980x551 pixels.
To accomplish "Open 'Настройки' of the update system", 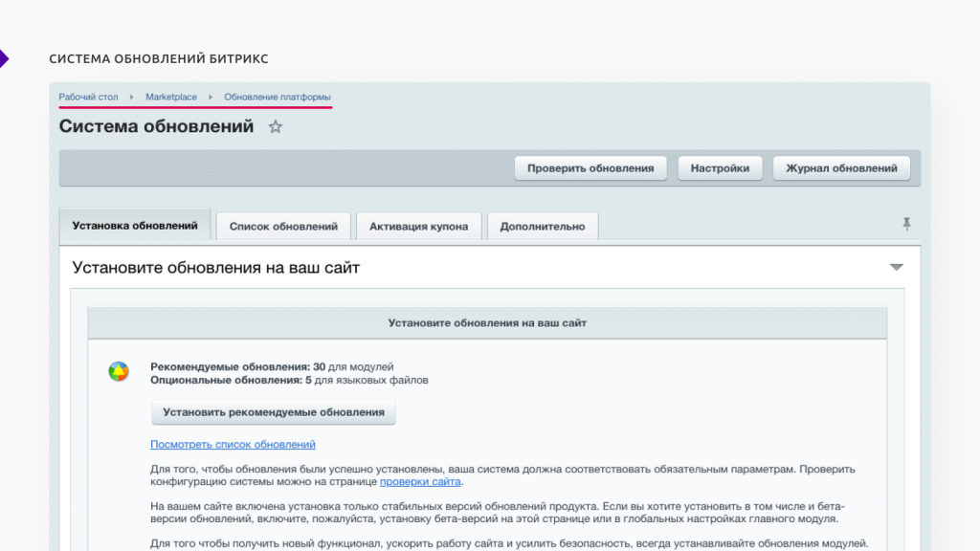I will 720,168.
